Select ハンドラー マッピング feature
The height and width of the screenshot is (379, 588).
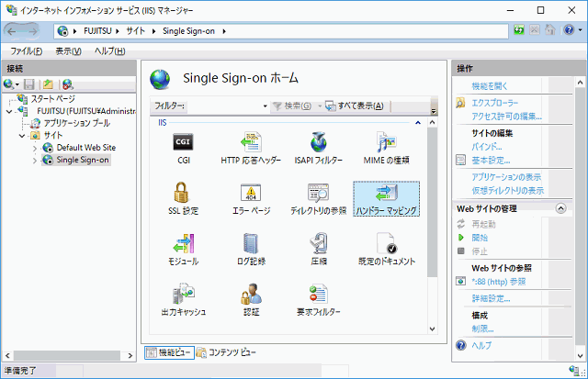pyautogui.click(x=386, y=199)
